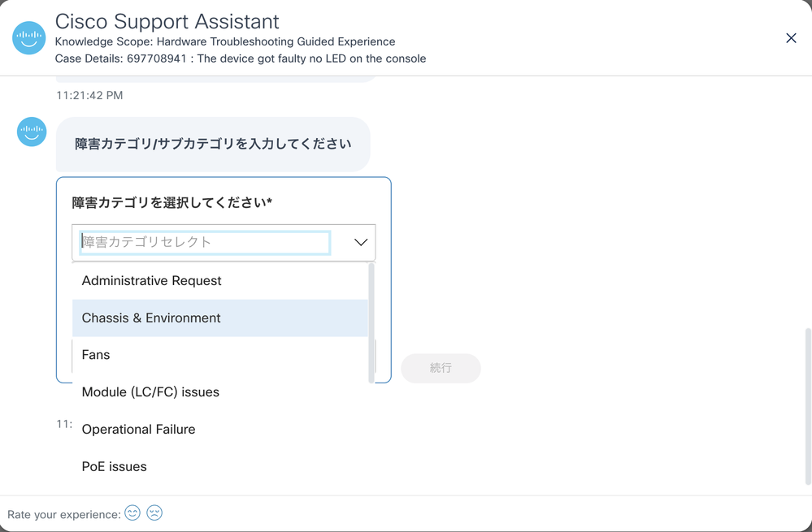
Task: Click the Rate your experience label
Action: pos(63,514)
